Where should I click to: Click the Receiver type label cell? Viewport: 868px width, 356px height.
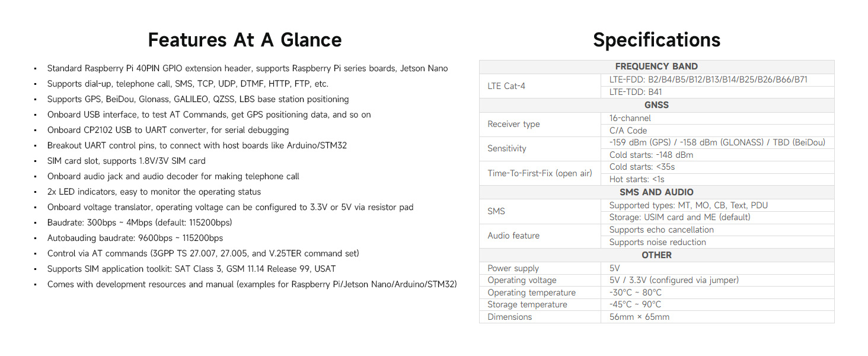540,124
